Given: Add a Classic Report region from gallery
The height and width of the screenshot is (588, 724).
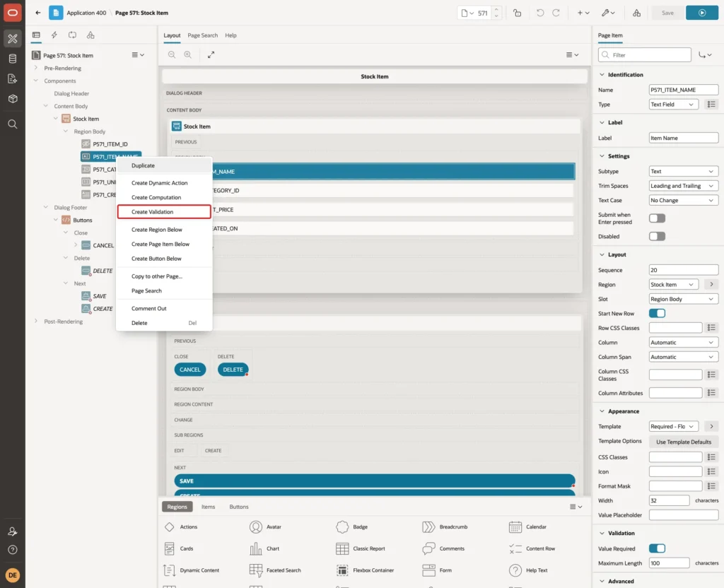Looking at the screenshot, I should click(x=360, y=548).
